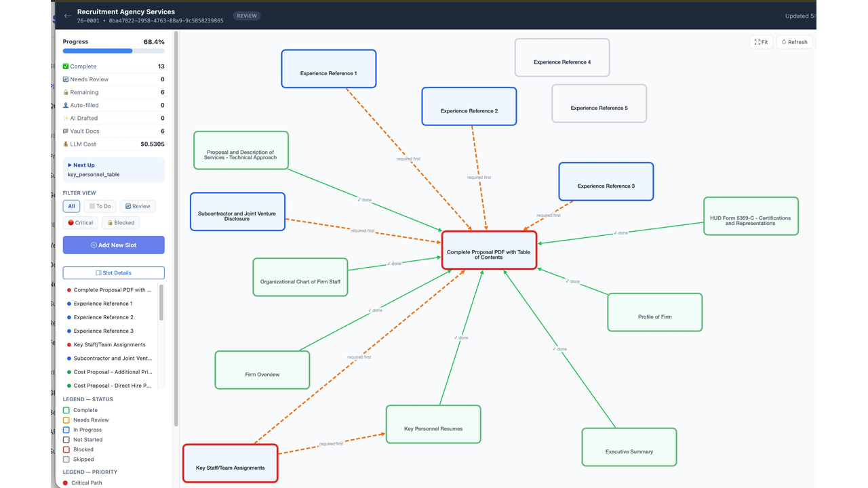Image resolution: width=868 pixels, height=488 pixels.
Task: Open Slot Details
Action: point(113,272)
